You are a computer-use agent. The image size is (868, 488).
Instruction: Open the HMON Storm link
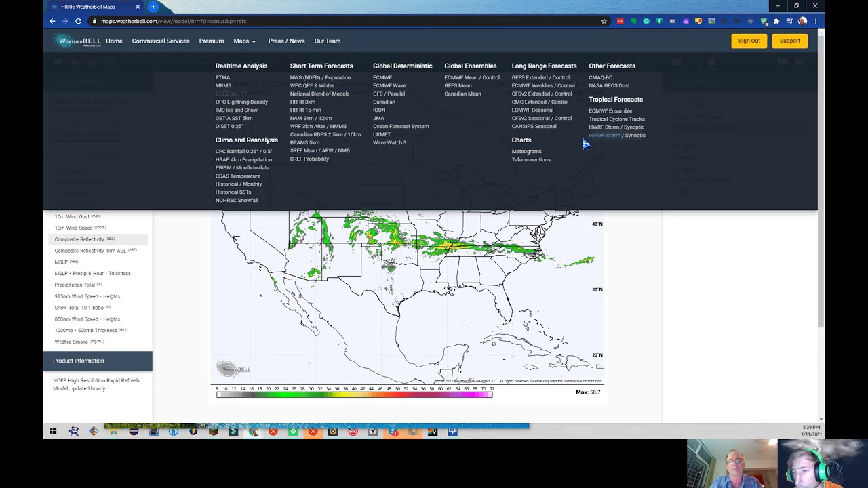tap(604, 135)
